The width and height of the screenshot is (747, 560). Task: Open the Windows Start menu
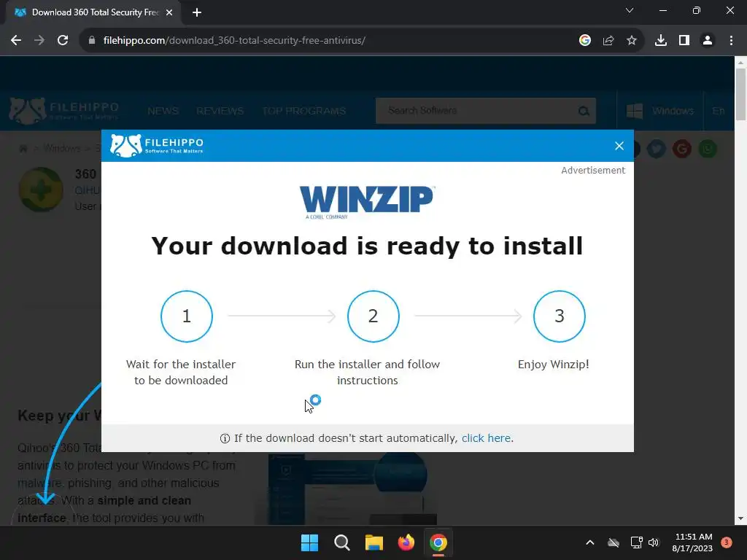[x=309, y=542]
